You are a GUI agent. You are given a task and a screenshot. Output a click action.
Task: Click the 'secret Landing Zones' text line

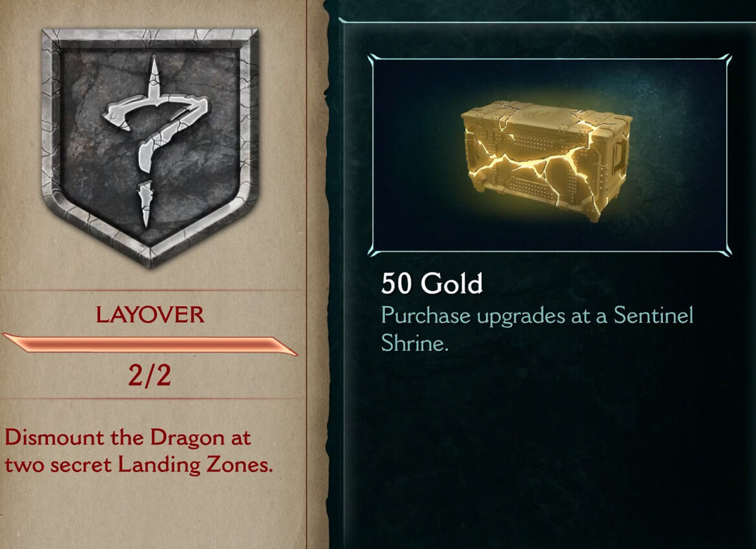pyautogui.click(x=139, y=464)
